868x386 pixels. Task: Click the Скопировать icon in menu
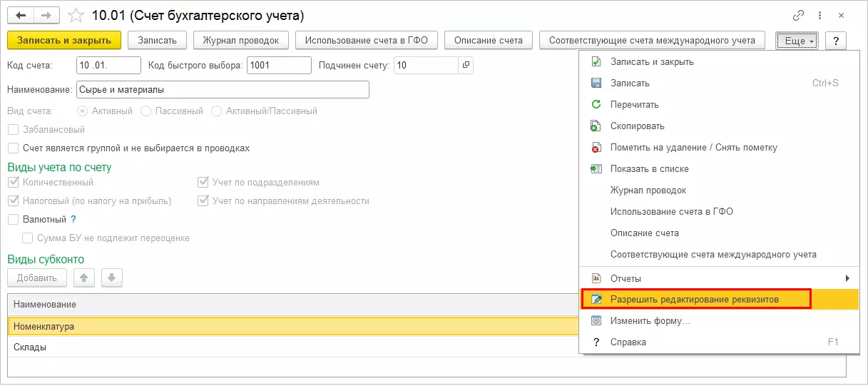click(x=596, y=126)
